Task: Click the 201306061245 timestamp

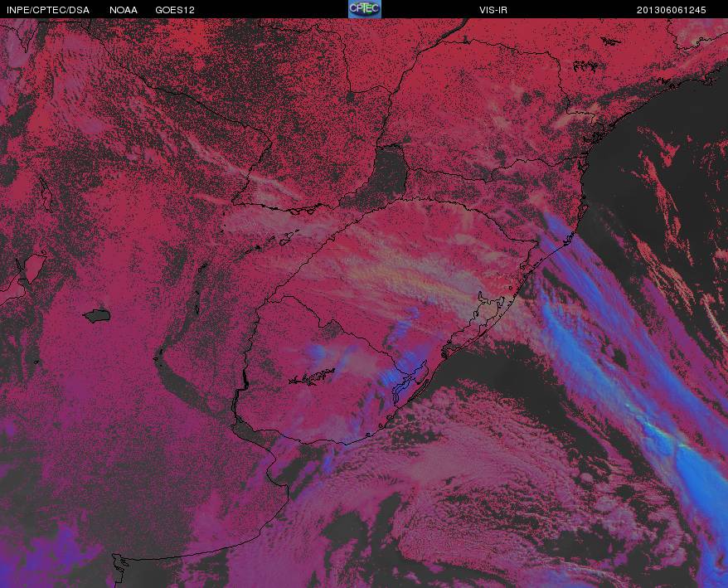Action: pyautogui.click(x=672, y=10)
